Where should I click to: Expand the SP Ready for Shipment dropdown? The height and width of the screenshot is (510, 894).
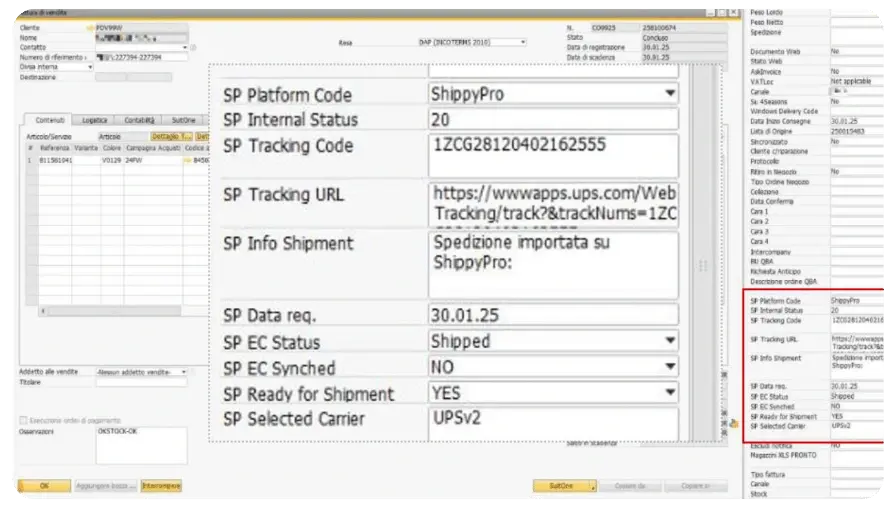click(x=670, y=392)
